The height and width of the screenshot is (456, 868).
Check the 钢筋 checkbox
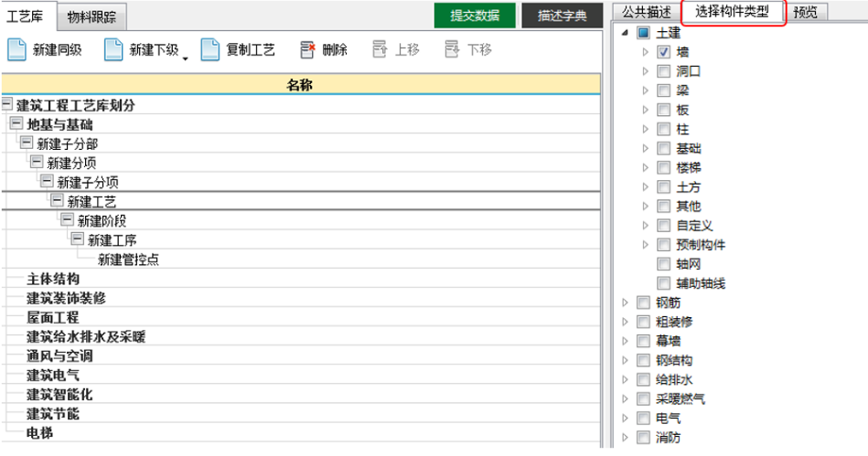(x=643, y=302)
